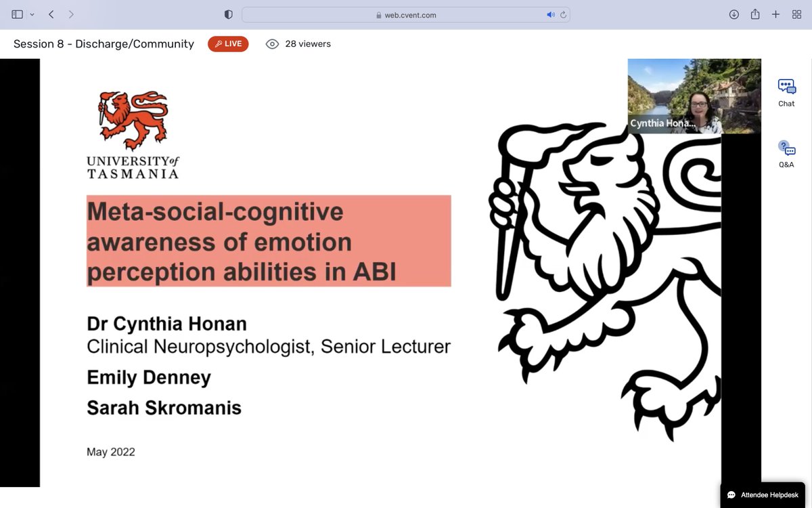
Task: Mute the tab audio speaker icon
Action: [x=551, y=15]
